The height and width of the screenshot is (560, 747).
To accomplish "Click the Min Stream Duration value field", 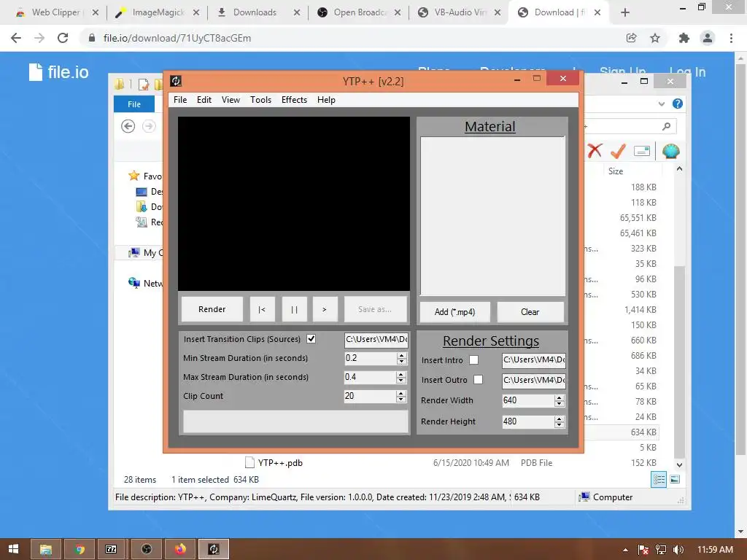I will click(370, 358).
